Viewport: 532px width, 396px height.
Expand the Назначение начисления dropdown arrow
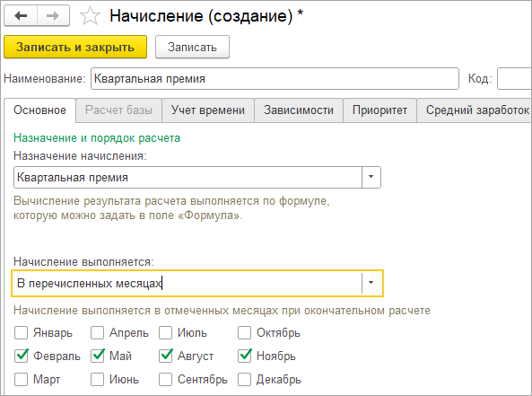coord(371,177)
